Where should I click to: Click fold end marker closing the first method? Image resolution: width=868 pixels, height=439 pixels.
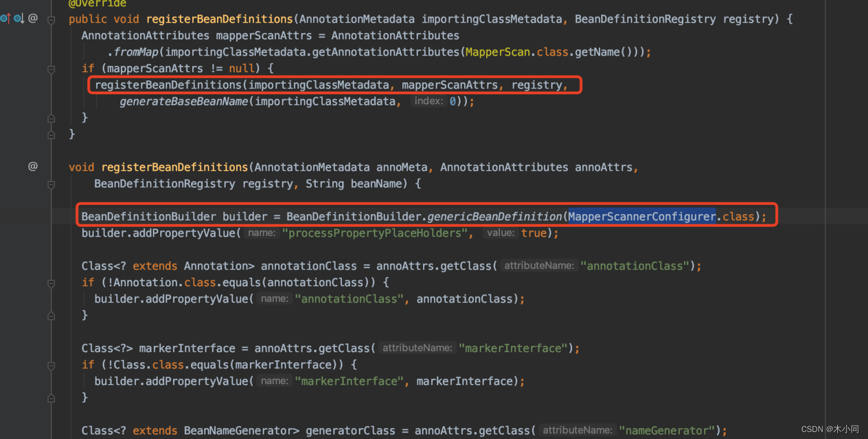(x=51, y=134)
